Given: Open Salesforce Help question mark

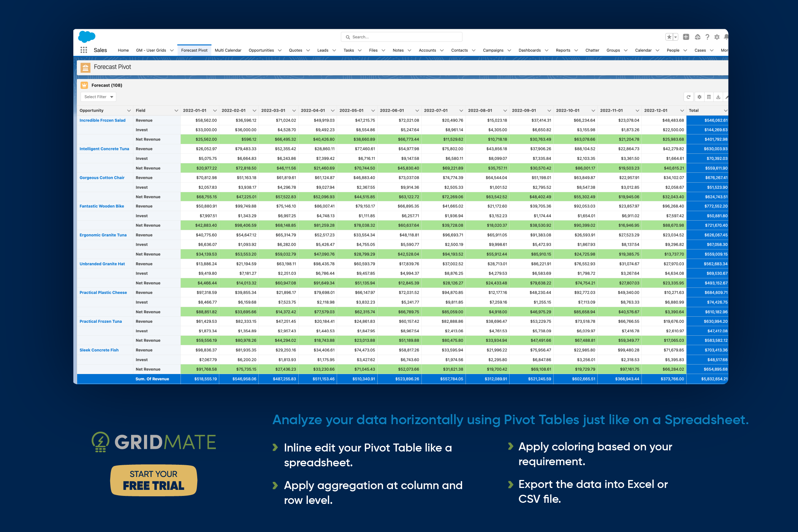Looking at the screenshot, I should 707,37.
